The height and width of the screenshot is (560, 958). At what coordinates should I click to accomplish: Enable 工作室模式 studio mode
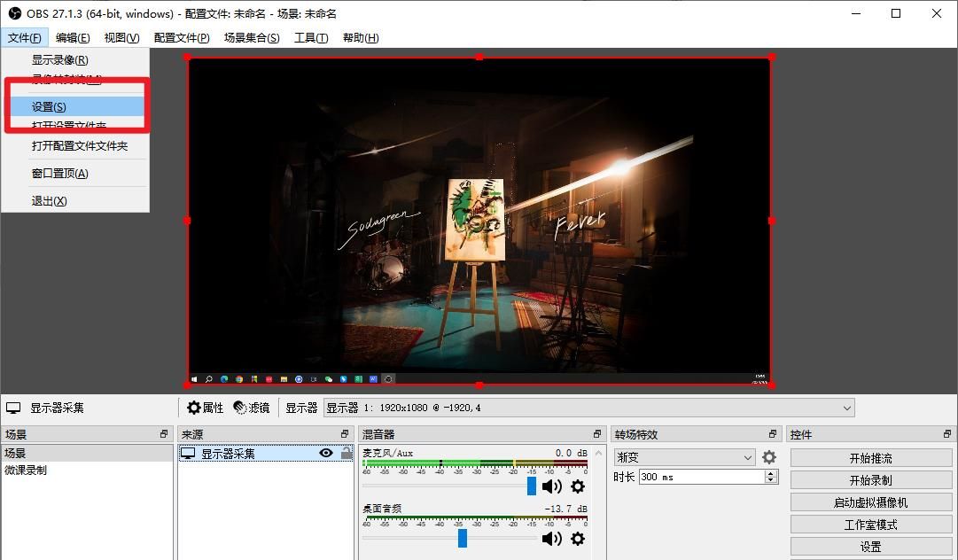(x=870, y=525)
